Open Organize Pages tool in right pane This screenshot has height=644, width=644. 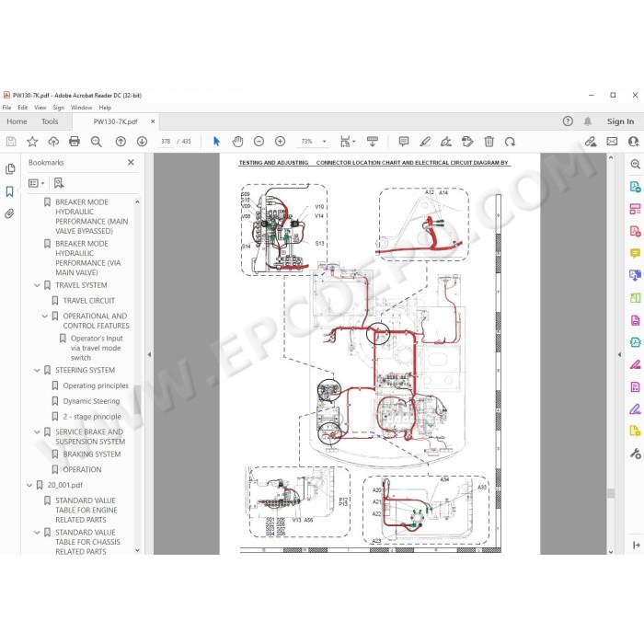[635, 209]
